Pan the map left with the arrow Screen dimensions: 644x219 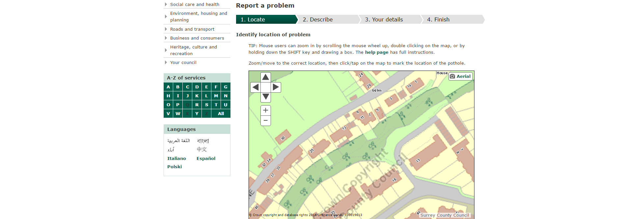tap(255, 87)
